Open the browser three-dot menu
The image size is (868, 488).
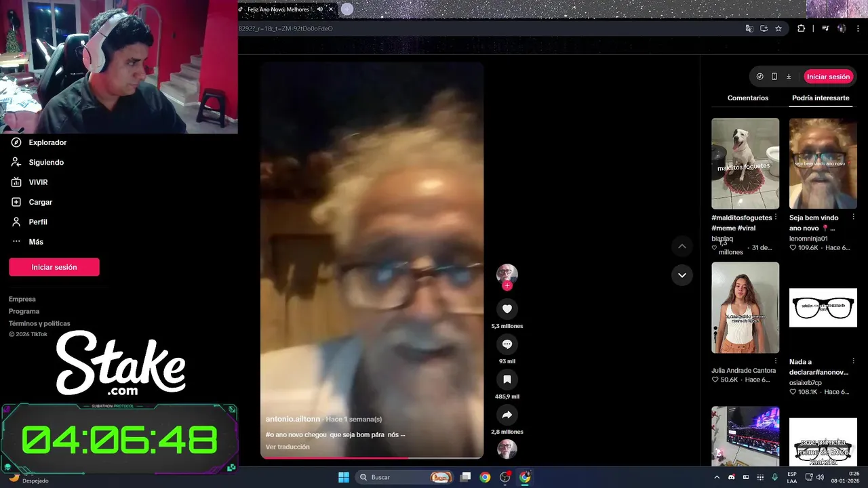coord(859,28)
